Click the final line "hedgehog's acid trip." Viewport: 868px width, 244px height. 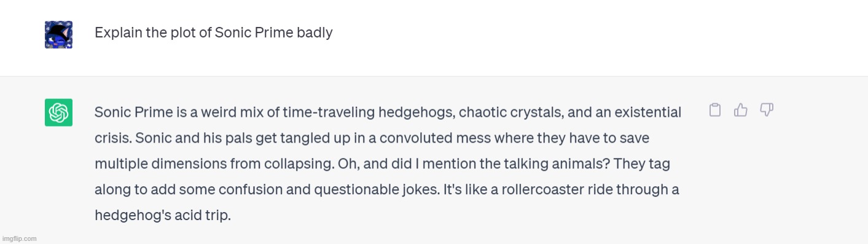point(163,216)
